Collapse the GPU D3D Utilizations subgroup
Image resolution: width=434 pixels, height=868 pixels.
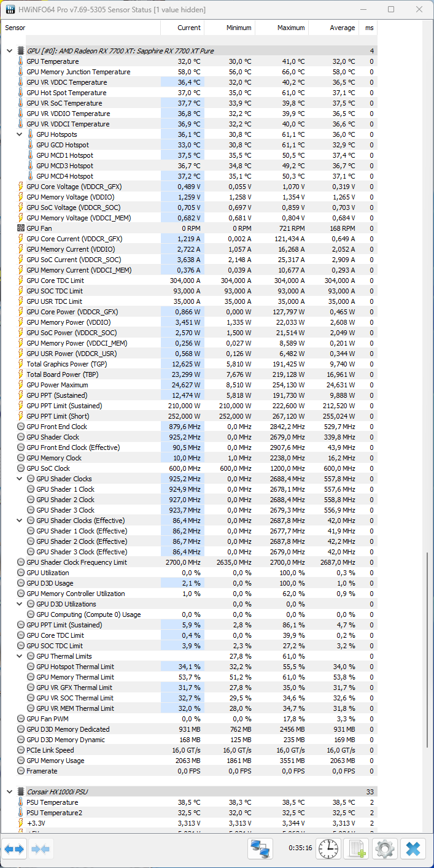tap(20, 604)
